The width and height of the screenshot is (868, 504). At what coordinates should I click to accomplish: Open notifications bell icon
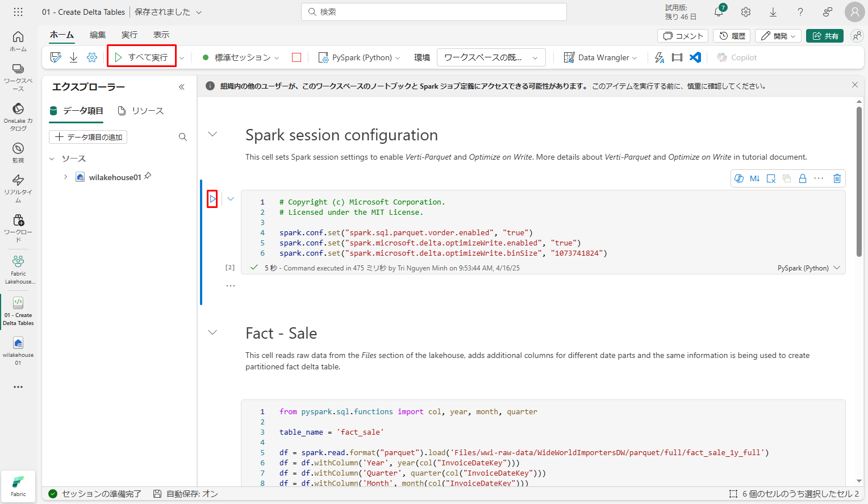719,12
